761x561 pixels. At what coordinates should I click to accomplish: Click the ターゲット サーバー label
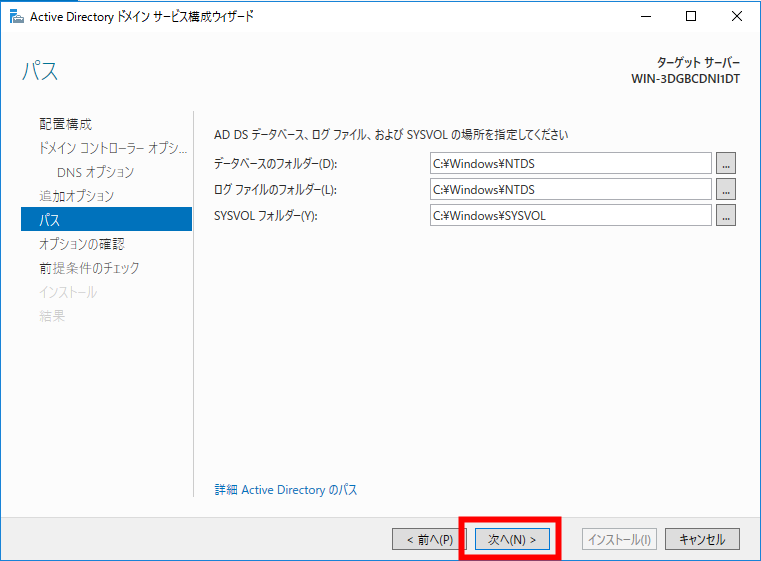(x=698, y=62)
